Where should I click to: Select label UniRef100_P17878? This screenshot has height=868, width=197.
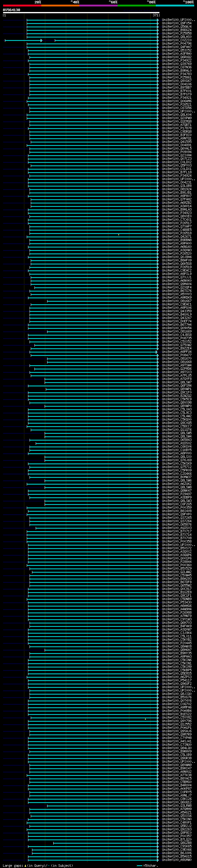coord(177,128)
